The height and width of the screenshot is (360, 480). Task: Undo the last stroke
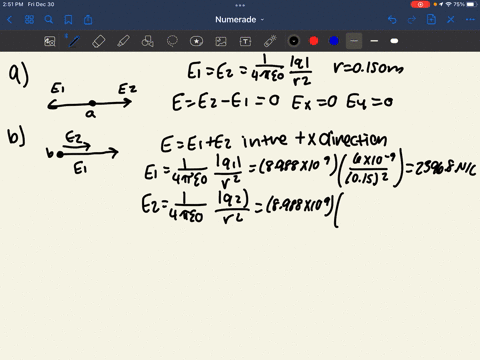tap(392, 20)
